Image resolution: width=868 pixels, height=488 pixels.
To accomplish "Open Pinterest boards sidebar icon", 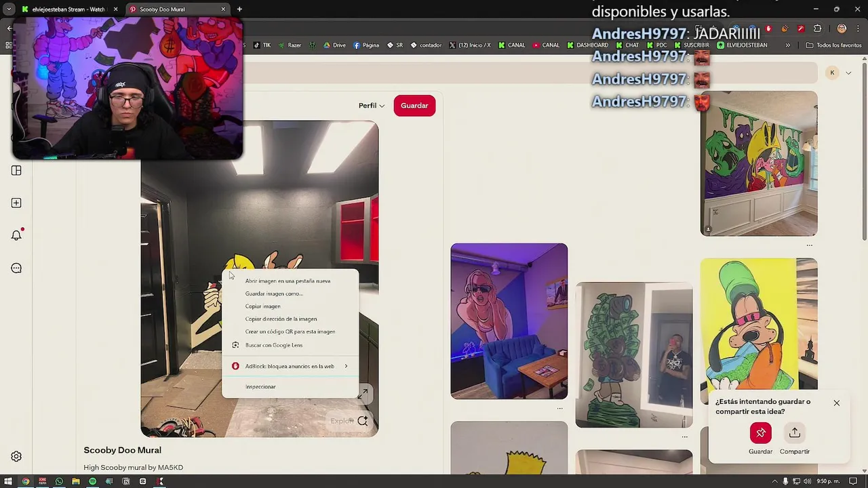I will point(16,171).
